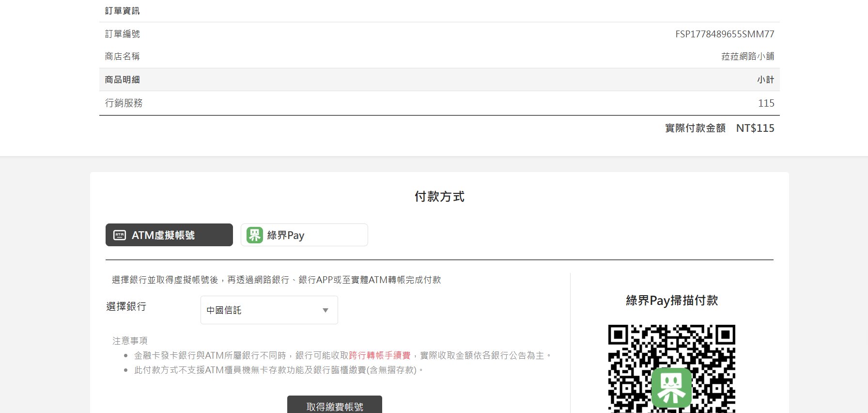Click the ATM card icon
The width and height of the screenshot is (868, 413).
tap(119, 235)
